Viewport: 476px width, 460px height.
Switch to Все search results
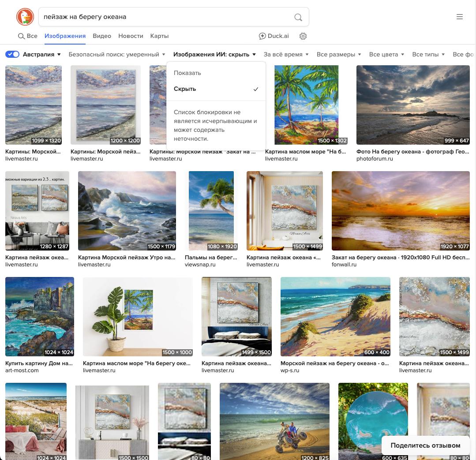(28, 36)
